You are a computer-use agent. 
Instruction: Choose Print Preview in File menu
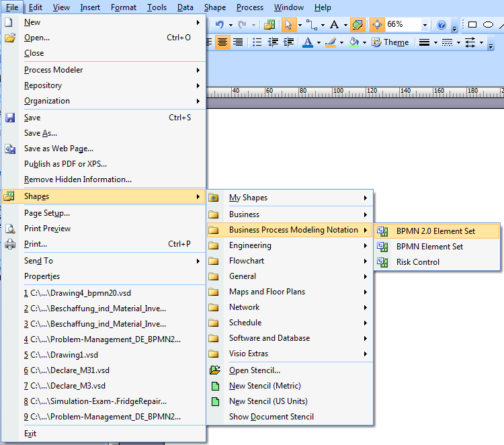coord(103,229)
